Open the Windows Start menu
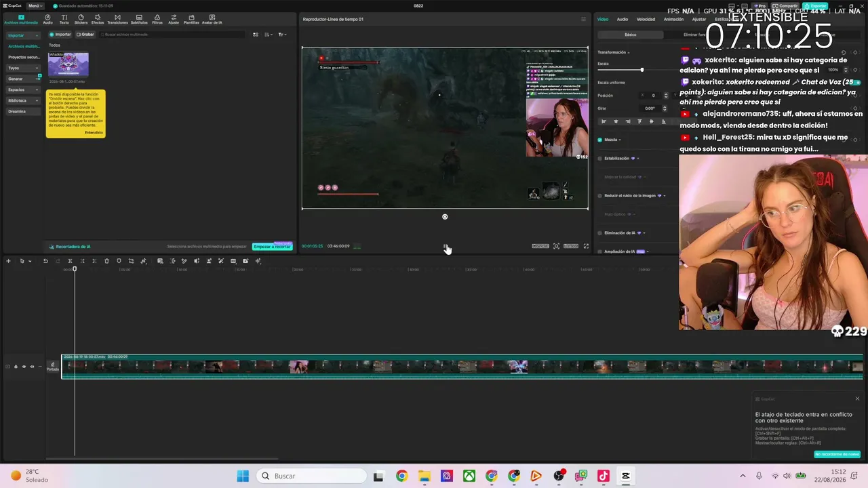This screenshot has height=488, width=868. pos(243,476)
